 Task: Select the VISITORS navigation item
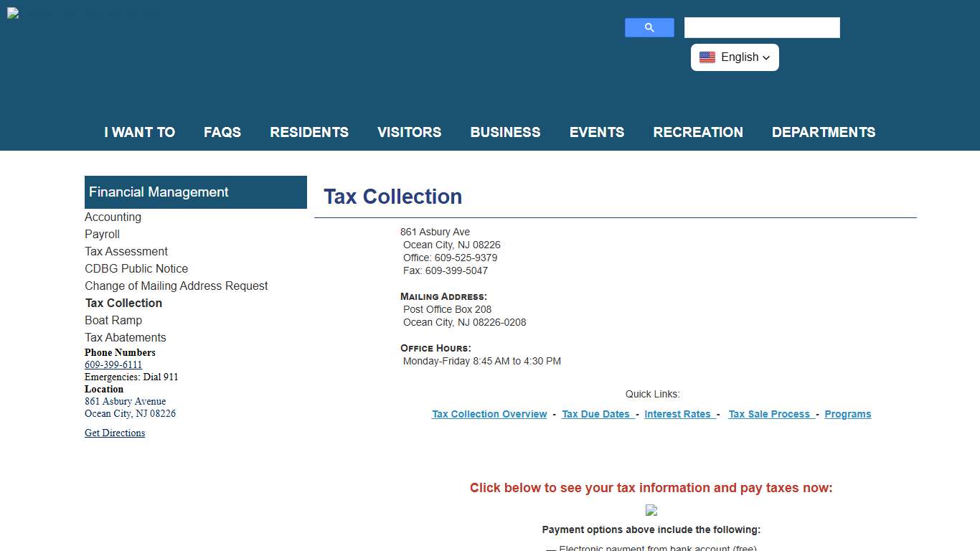[x=409, y=132]
